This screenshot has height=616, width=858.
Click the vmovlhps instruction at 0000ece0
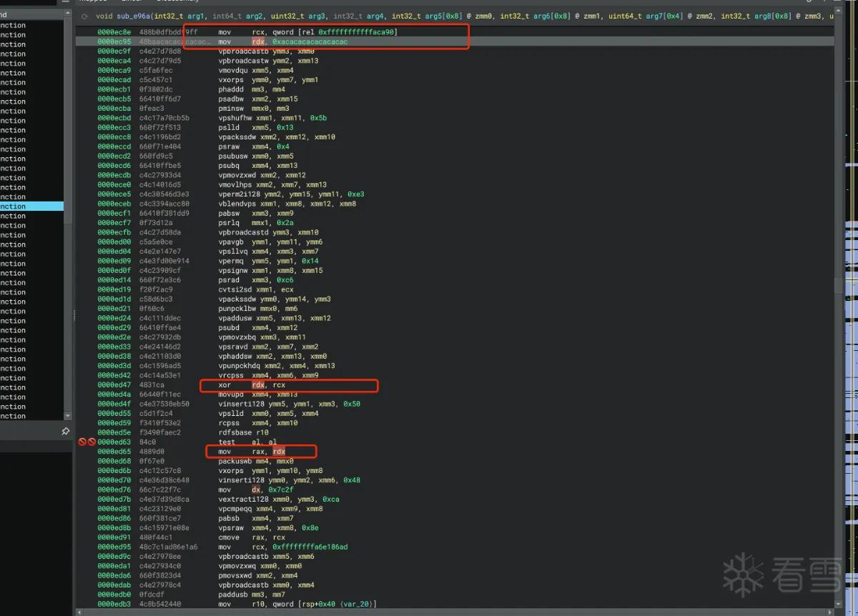pos(272,185)
